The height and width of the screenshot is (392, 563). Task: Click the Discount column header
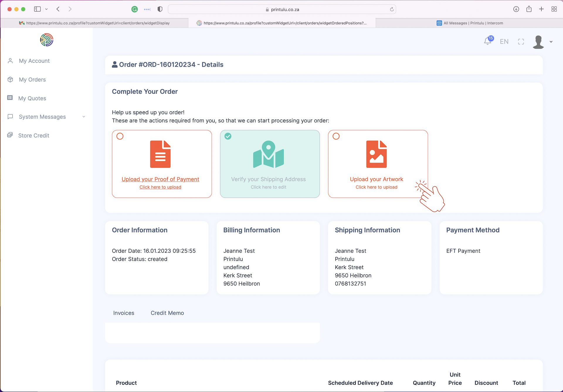(486, 383)
